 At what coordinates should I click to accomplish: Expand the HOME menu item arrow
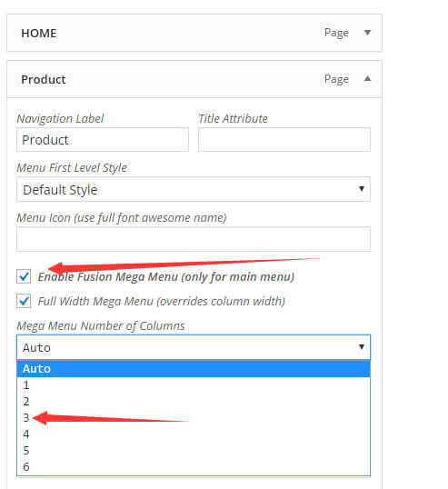tap(367, 33)
